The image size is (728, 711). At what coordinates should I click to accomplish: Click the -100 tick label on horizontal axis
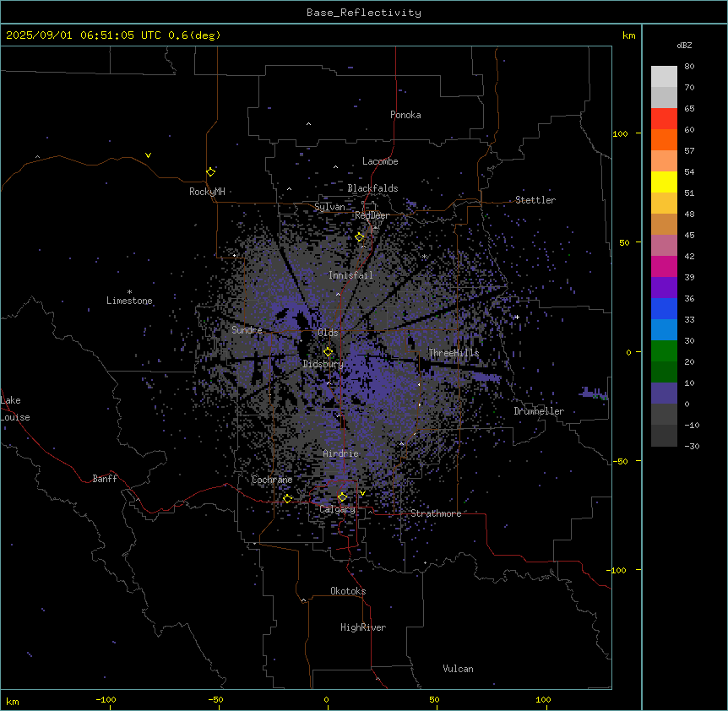point(106,699)
